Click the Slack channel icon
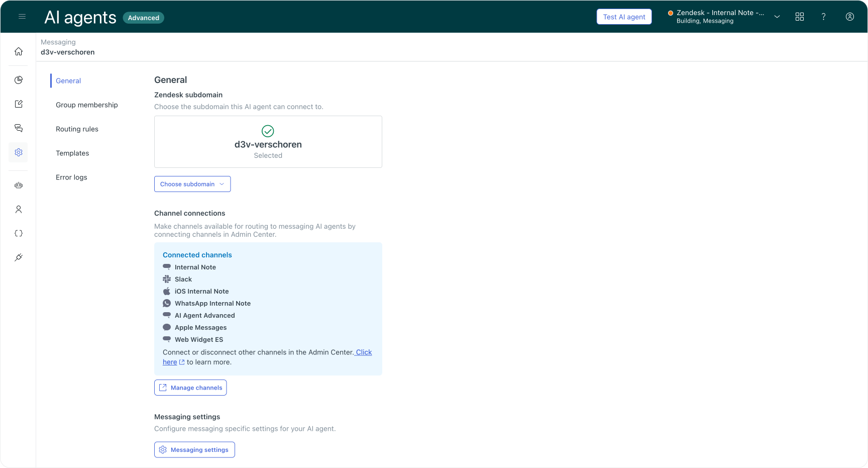This screenshot has height=468, width=868. (167, 279)
